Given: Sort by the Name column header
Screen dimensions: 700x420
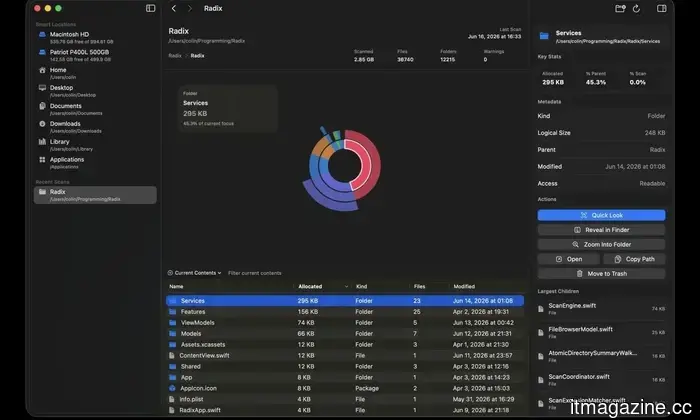Looking at the screenshot, I should (176, 287).
